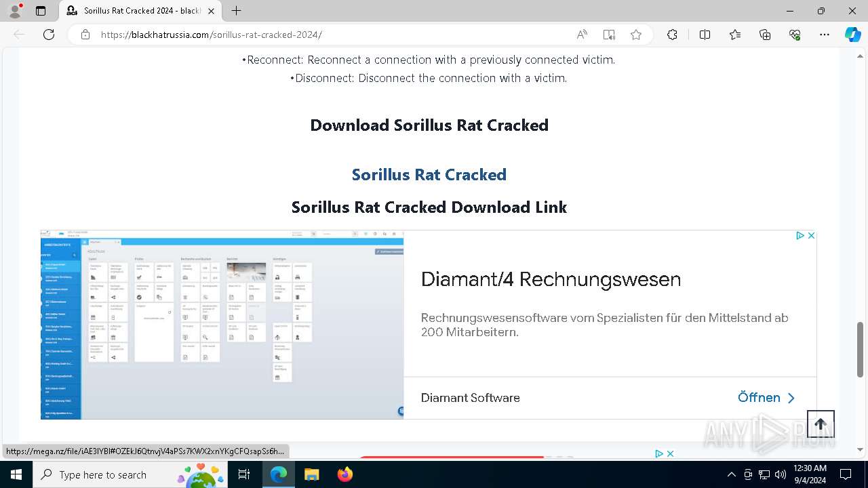Viewport: 868px width, 488px height.
Task: Close the Diamant banner ad X
Action: (811, 235)
